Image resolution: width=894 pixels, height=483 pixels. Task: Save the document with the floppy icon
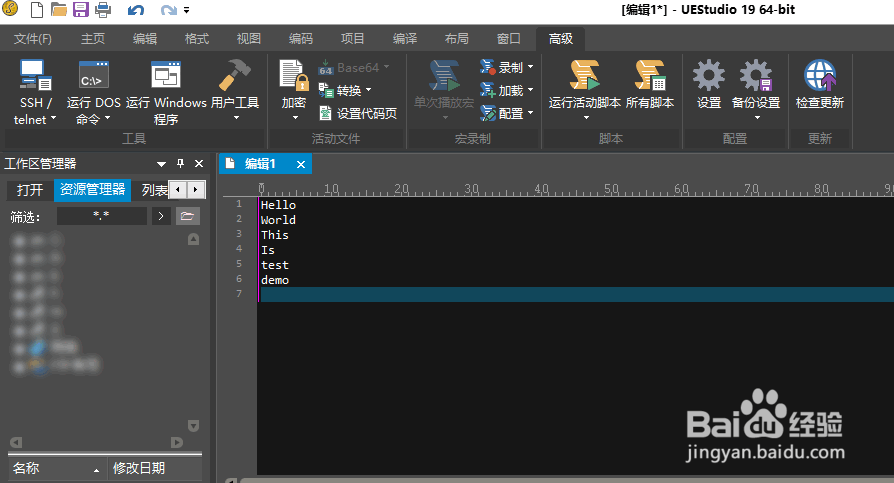(81, 9)
